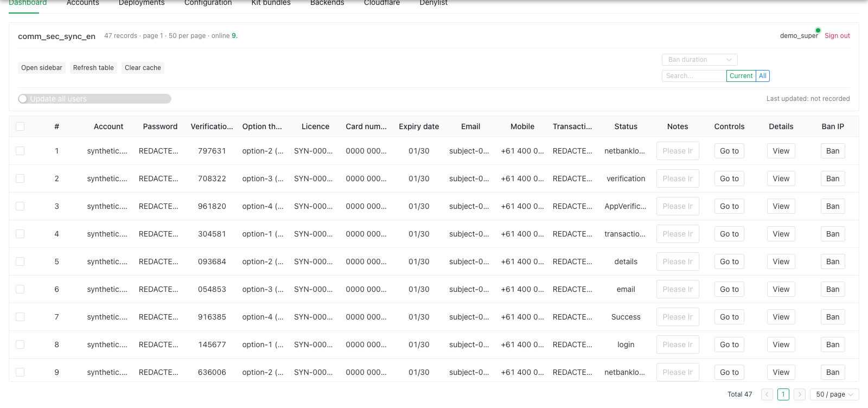Click the Status column header
The height and width of the screenshot is (408, 868).
tap(626, 126)
